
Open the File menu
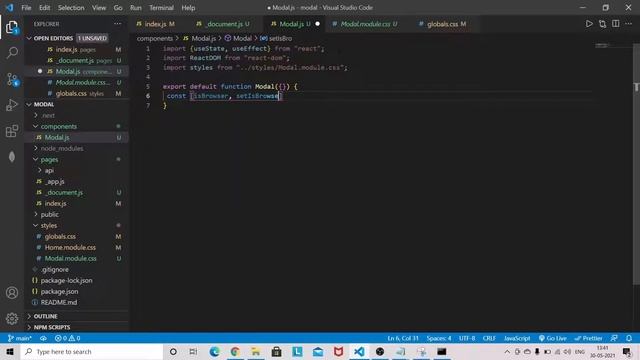click(x=26, y=8)
